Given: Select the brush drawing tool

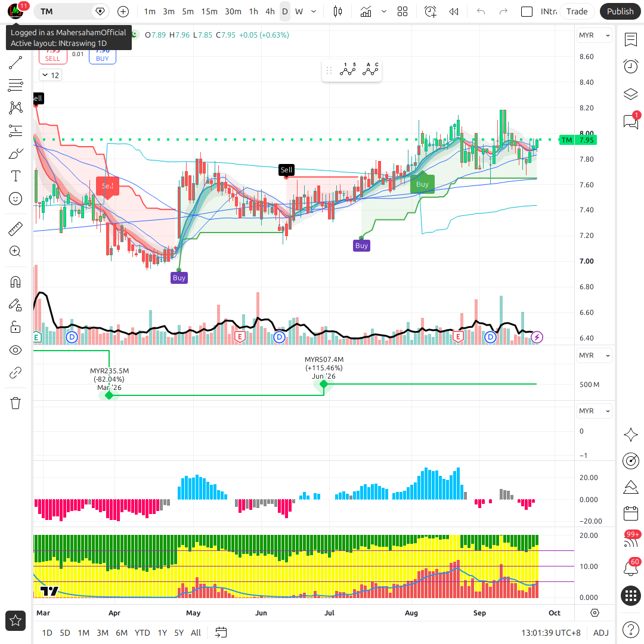Looking at the screenshot, I should pos(15,154).
